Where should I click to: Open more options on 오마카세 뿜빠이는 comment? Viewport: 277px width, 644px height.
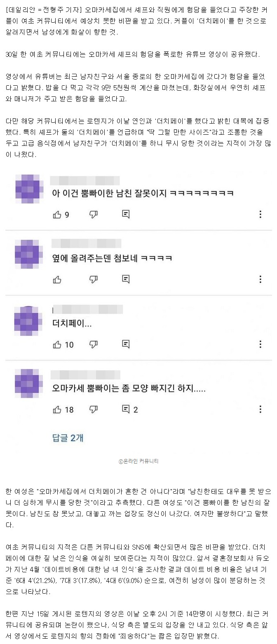(260, 409)
